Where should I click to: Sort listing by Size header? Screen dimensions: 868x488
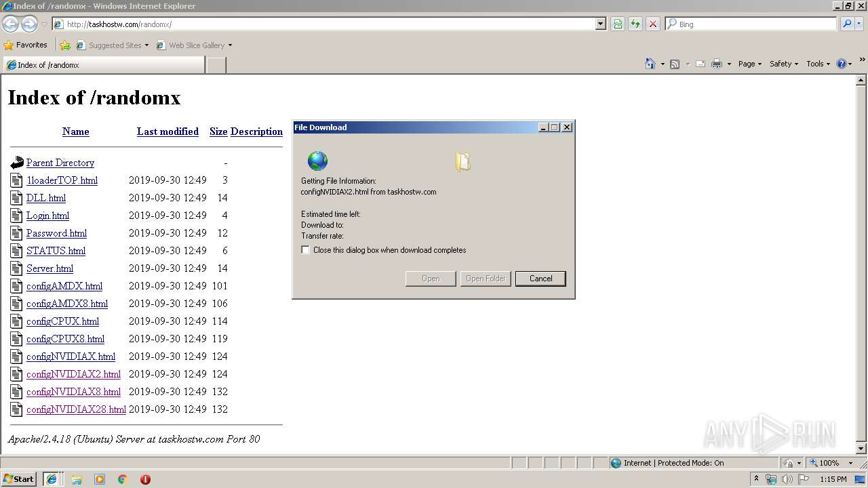(218, 131)
